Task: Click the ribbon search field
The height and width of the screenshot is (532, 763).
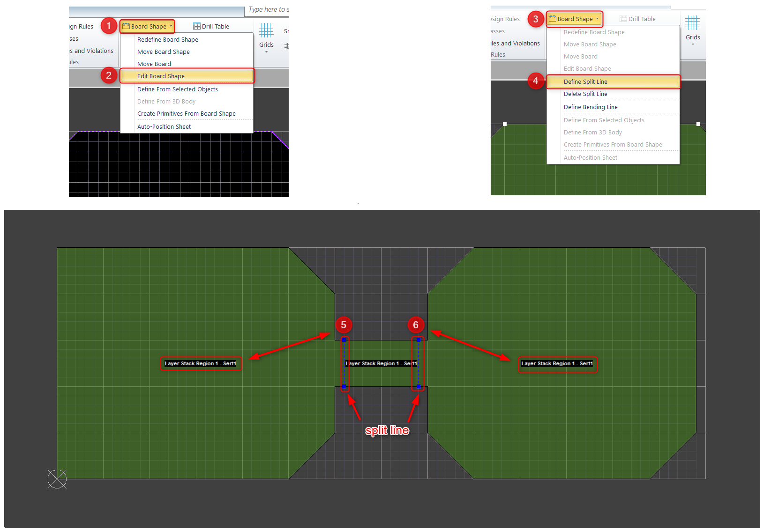Action: [x=267, y=9]
